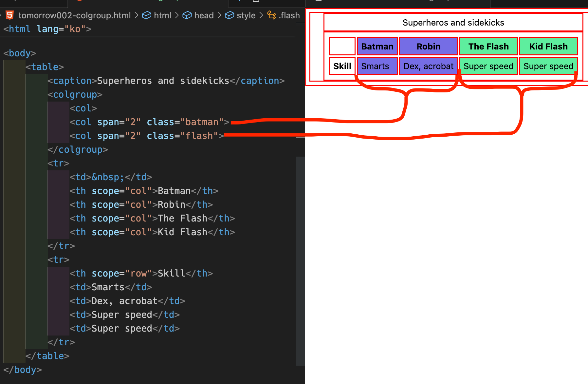Select the style breadcrumb segment
Viewport: 588px width, 384px height.
pos(240,15)
